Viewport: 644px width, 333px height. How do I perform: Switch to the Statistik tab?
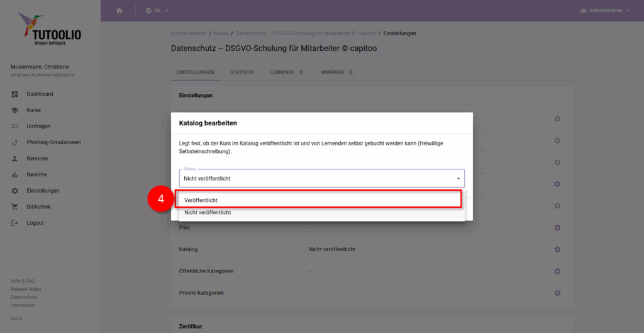(x=242, y=72)
